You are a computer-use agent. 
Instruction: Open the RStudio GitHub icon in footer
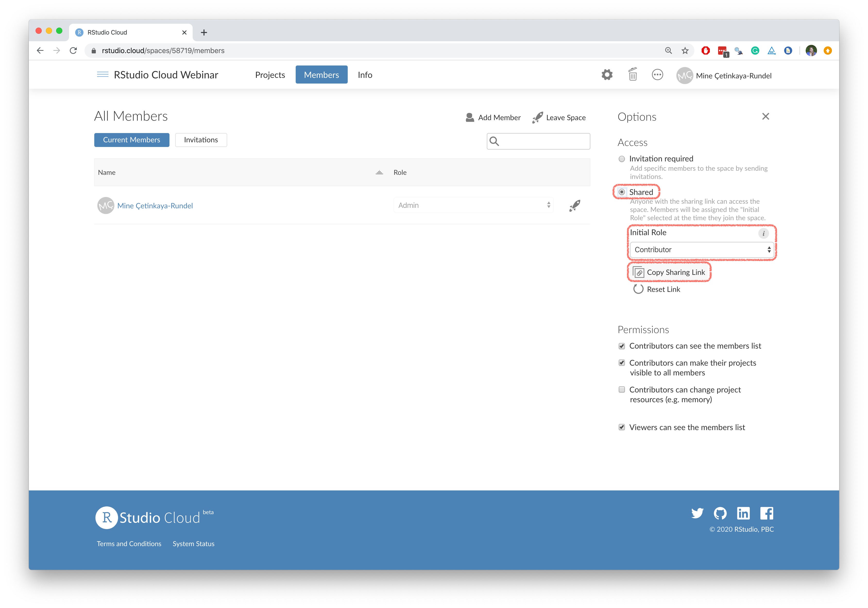pyautogui.click(x=720, y=513)
